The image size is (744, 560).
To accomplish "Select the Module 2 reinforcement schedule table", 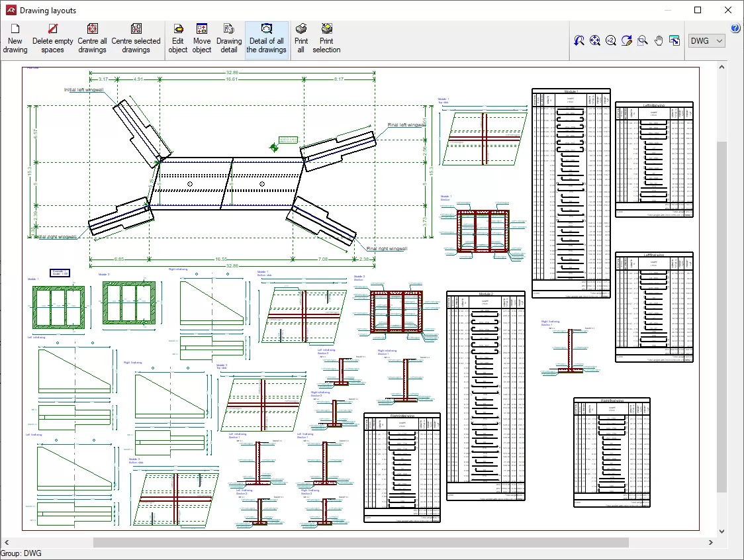I will click(x=486, y=396).
